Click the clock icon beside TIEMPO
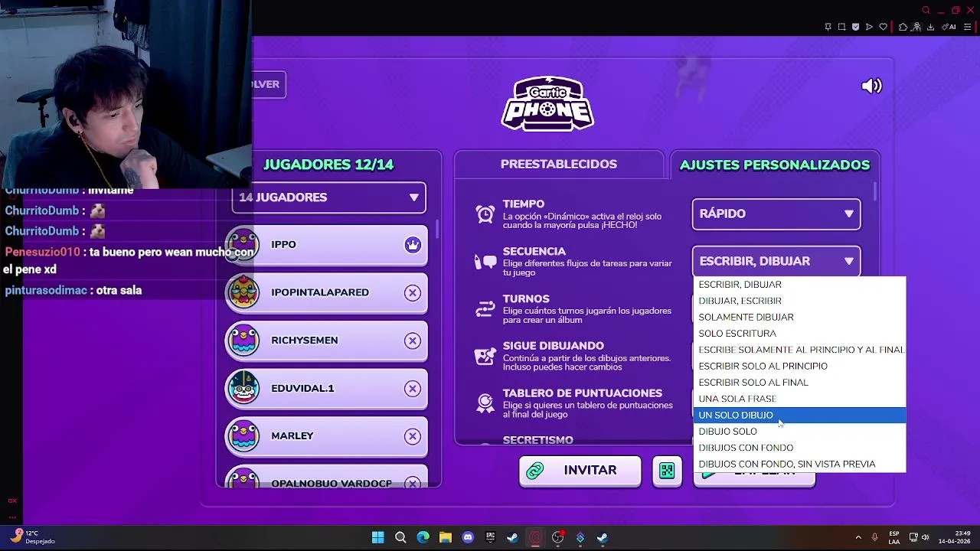 pos(485,214)
